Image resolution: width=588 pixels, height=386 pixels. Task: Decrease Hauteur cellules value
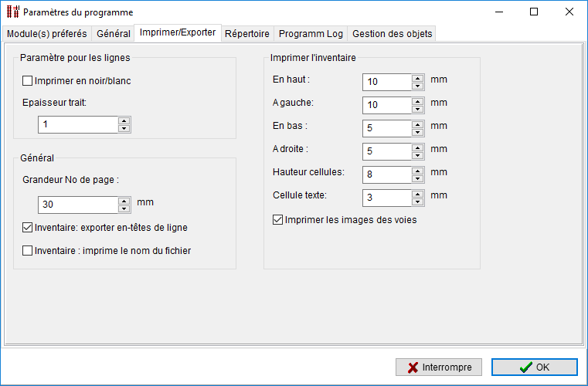(418, 179)
